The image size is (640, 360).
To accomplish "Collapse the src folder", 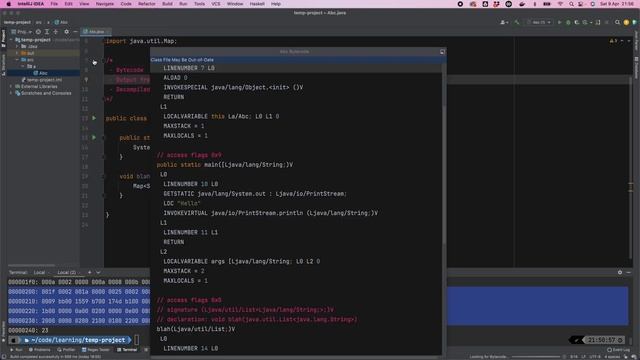I will click(x=17, y=60).
